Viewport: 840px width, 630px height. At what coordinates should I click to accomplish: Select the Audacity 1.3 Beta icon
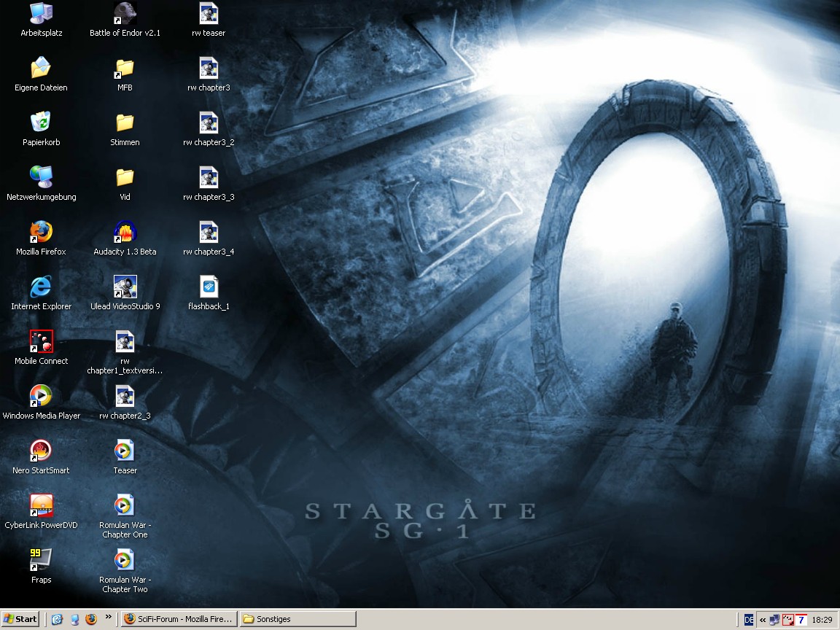pos(125,233)
